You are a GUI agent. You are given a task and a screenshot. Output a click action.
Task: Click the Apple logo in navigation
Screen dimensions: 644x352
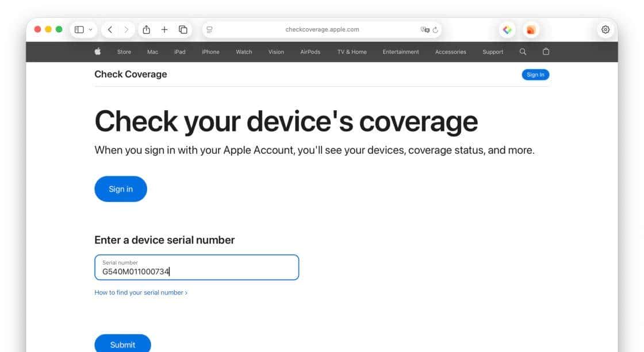pyautogui.click(x=98, y=52)
